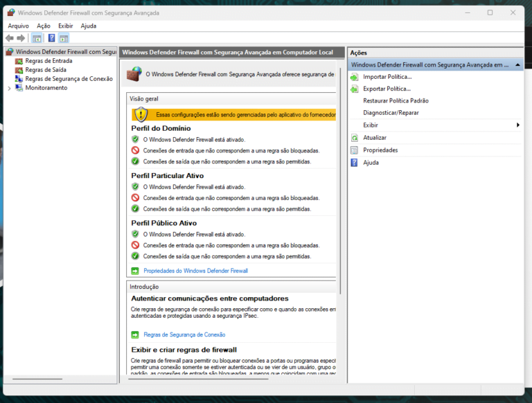Click the green shield icon under Perfil do Domínio
Screen dimensions: 532x403
click(x=135, y=139)
